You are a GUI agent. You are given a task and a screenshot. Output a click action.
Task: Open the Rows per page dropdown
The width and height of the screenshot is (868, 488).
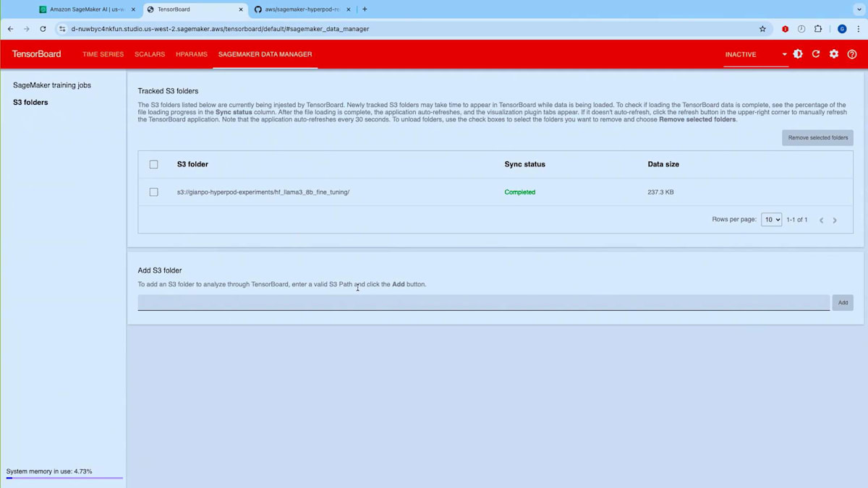point(771,220)
